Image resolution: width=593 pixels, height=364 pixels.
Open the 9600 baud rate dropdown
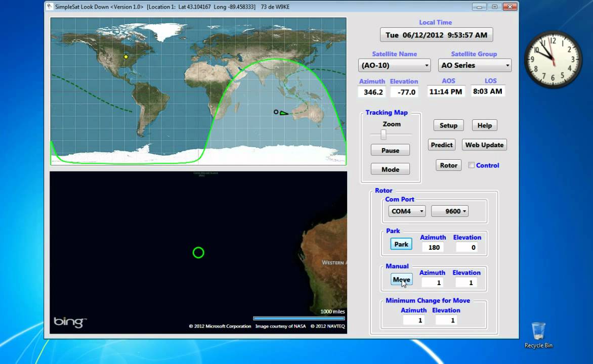pos(450,211)
